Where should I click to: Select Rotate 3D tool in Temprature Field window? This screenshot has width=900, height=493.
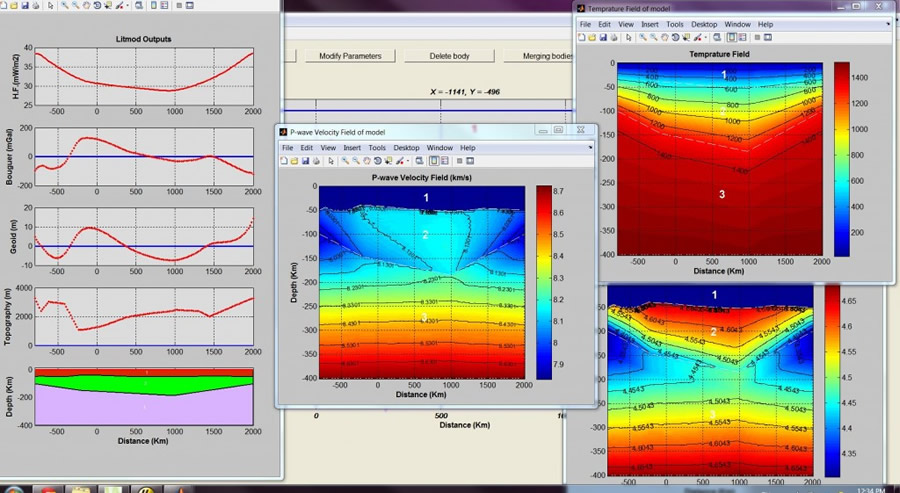pos(676,37)
